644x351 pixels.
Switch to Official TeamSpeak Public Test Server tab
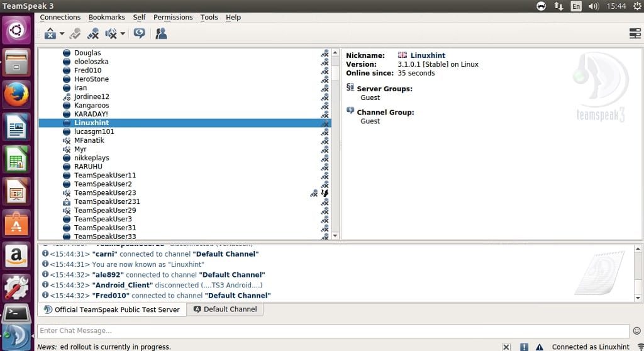coord(112,309)
